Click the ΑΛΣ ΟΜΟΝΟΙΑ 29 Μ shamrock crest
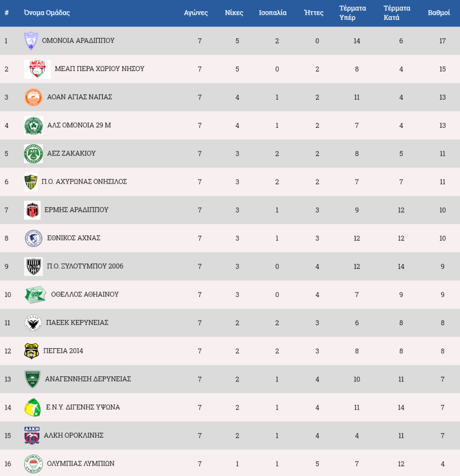 click(33, 125)
